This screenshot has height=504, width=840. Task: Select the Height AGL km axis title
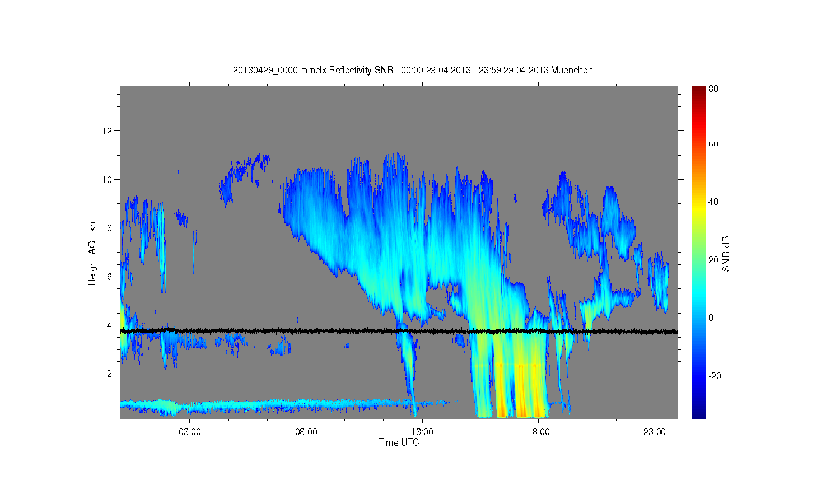point(92,252)
